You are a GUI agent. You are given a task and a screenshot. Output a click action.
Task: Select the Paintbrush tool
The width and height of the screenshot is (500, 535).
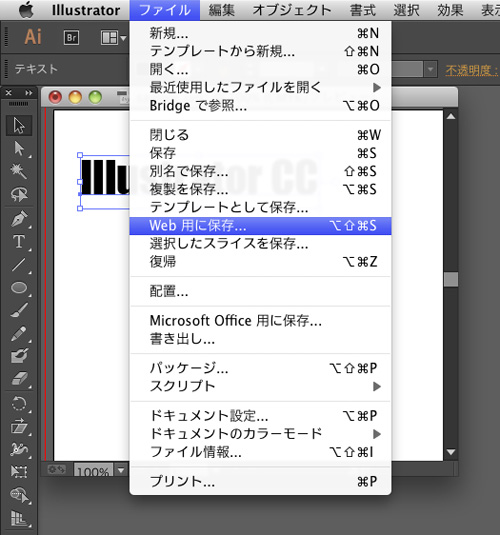pos(19,310)
